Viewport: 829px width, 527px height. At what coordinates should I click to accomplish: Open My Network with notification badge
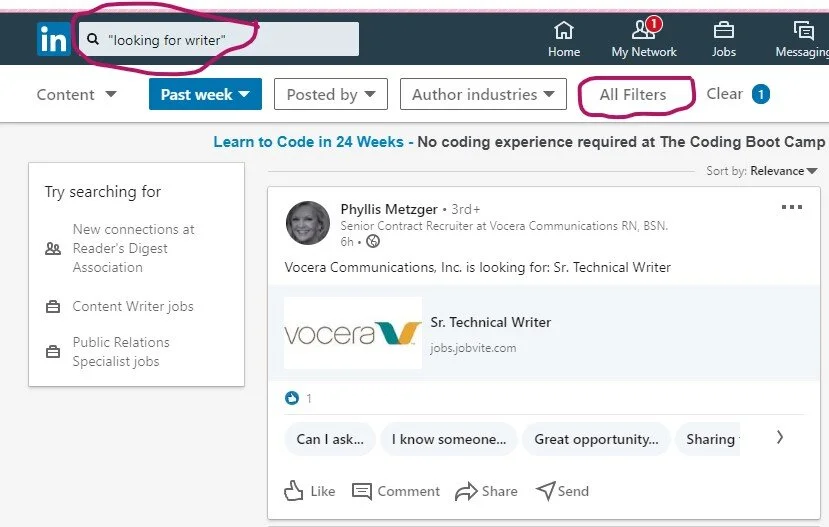coord(644,38)
